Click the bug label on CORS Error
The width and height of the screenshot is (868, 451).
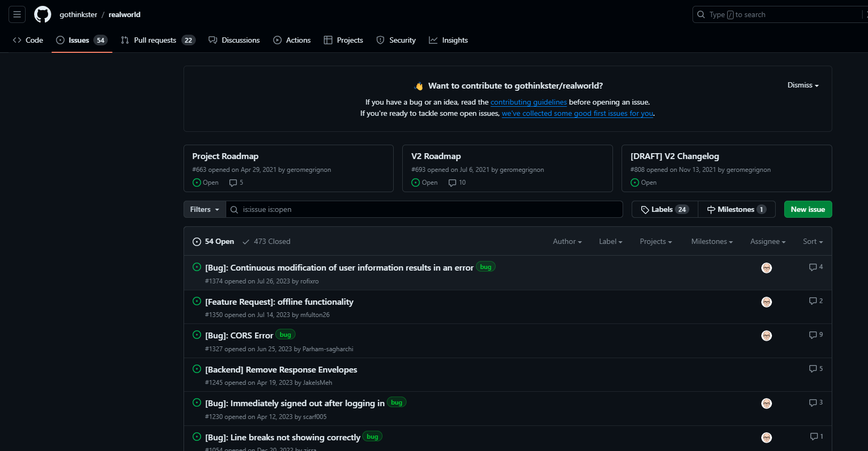point(285,335)
